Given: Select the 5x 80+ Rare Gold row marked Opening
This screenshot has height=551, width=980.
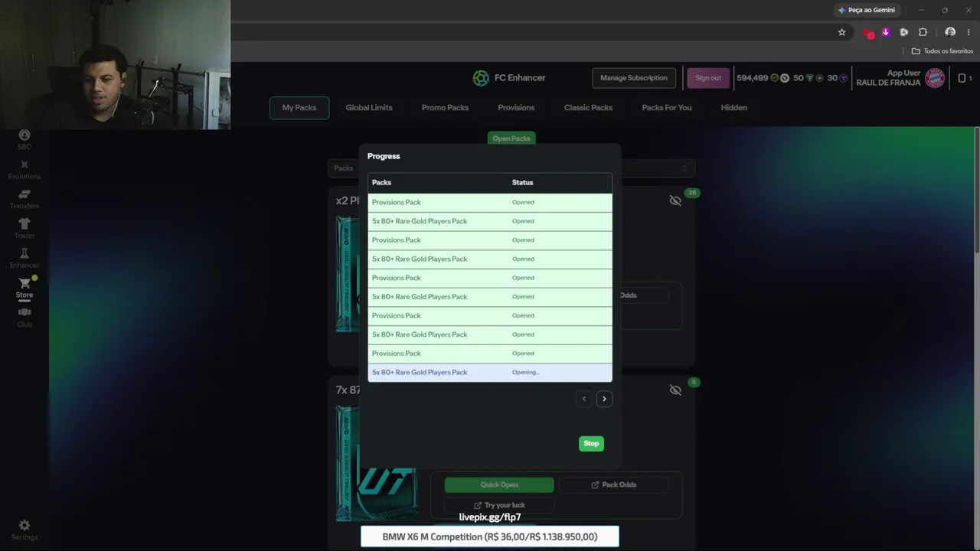Looking at the screenshot, I should pyautogui.click(x=490, y=373).
